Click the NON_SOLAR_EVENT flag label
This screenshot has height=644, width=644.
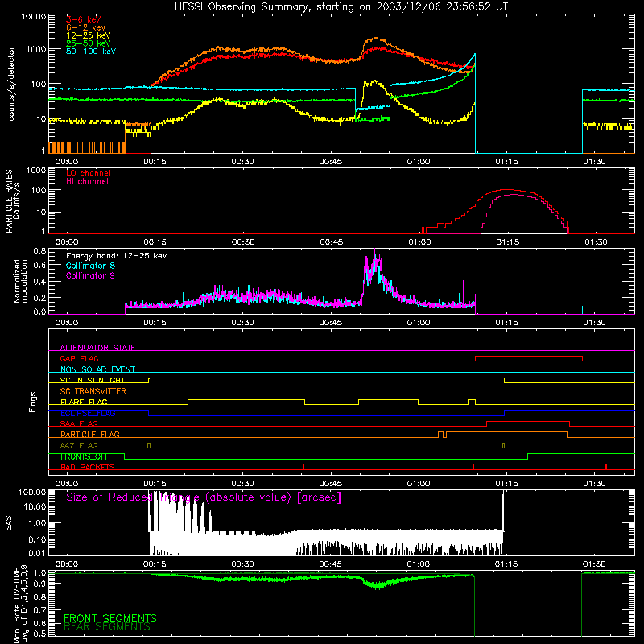pos(97,369)
